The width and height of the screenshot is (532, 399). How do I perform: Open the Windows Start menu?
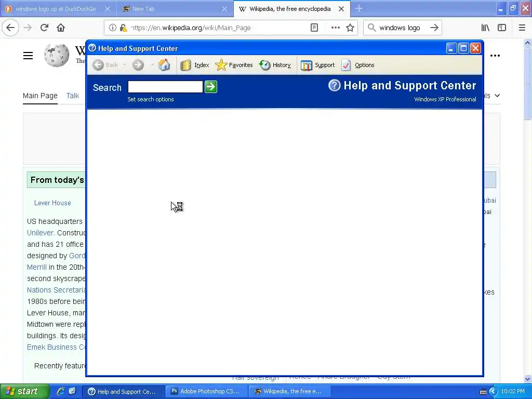tap(24, 391)
